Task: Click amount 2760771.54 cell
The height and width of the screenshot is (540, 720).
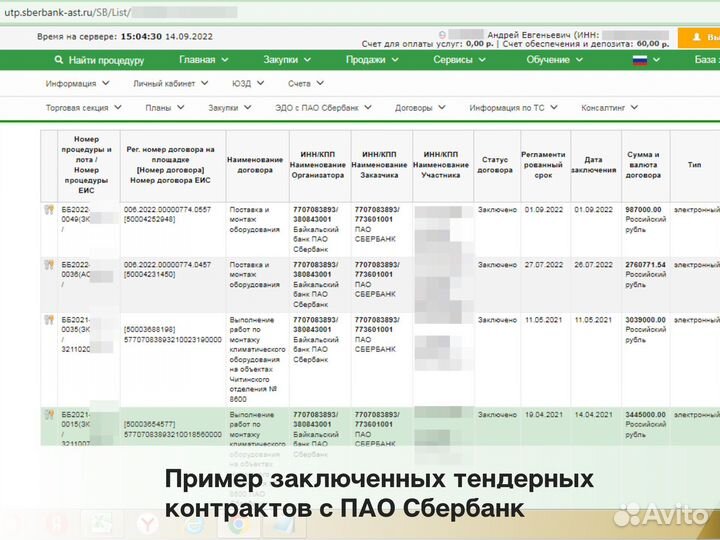Action: [x=645, y=265]
